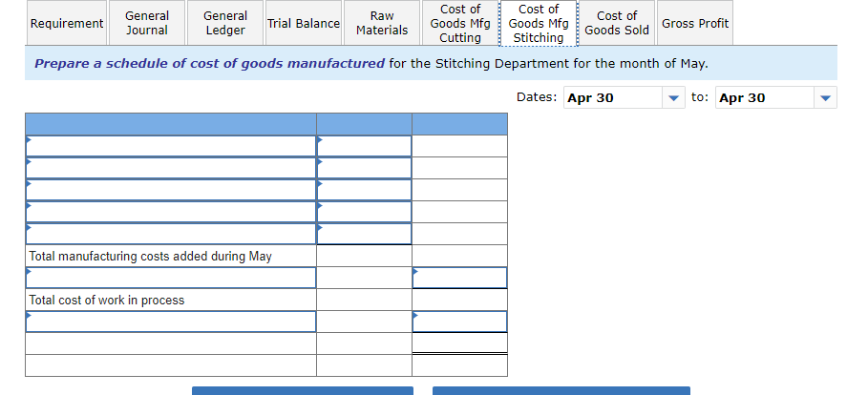Click the 'Total manufacturing costs added during May' label

click(151, 256)
